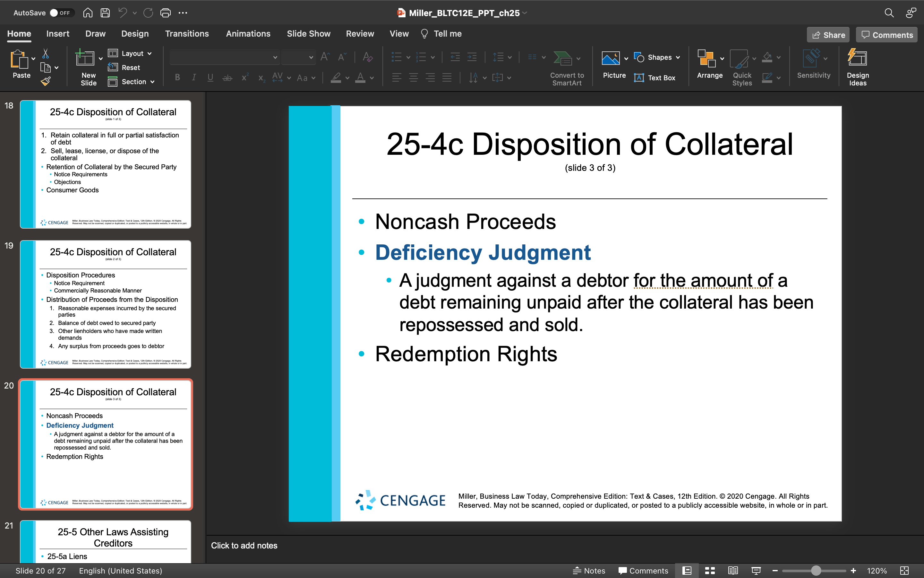The height and width of the screenshot is (578, 924).
Task: Open Design Ideas pane
Action: pos(858,67)
